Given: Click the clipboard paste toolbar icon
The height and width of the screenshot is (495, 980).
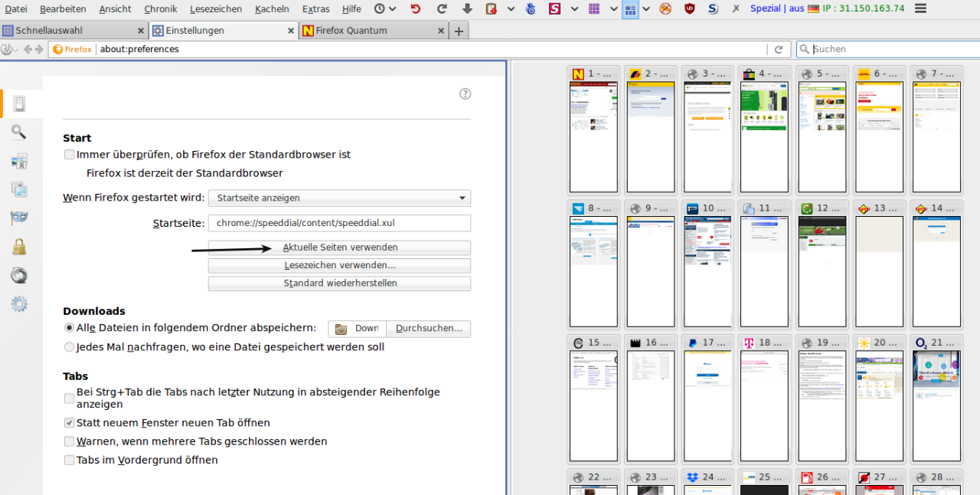Looking at the screenshot, I should [492, 8].
